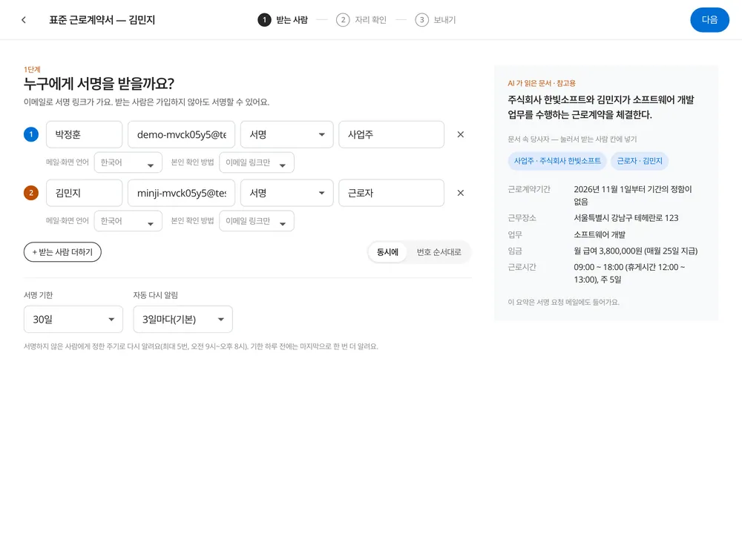Image resolution: width=742 pixels, height=560 pixels.
Task: Open 메일·화면 언어 dropdown for 박정훈
Action: coord(128,162)
